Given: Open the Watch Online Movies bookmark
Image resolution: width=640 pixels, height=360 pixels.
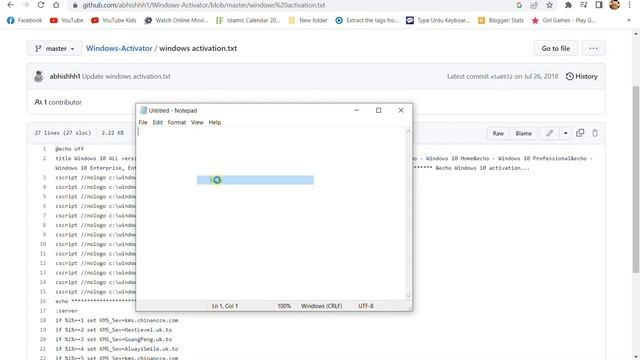Looking at the screenshot, I should 176,20.
